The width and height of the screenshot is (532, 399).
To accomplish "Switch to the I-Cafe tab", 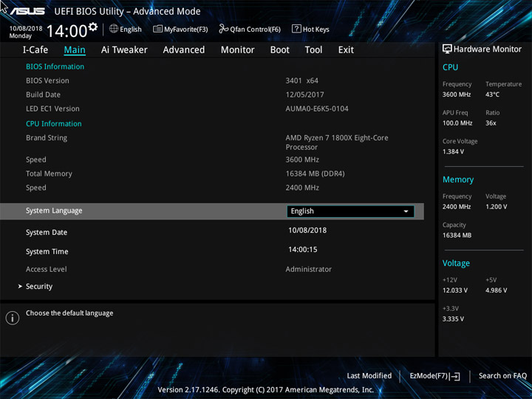I will pos(35,50).
